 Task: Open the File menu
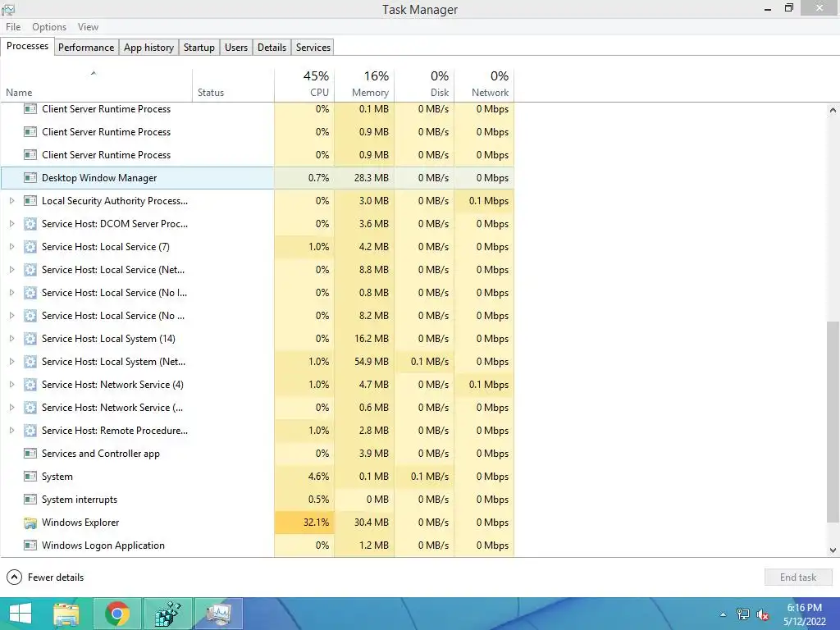(13, 27)
